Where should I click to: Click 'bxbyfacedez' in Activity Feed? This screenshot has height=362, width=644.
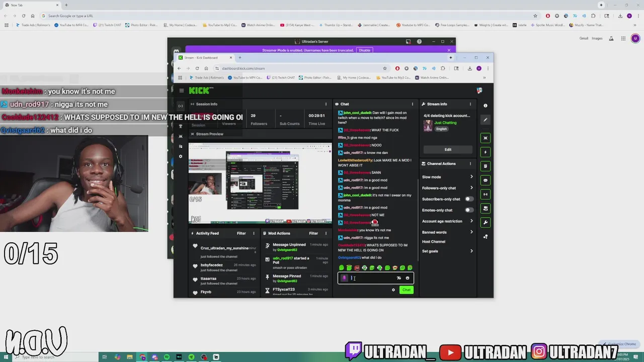pyautogui.click(x=211, y=265)
